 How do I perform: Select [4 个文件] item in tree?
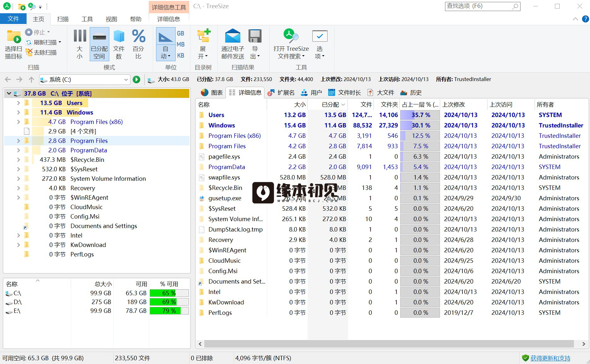pyautogui.click(x=83, y=131)
